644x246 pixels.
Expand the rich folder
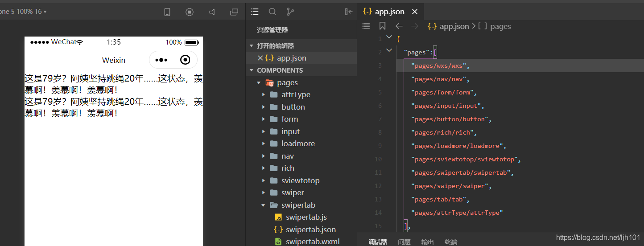point(264,168)
